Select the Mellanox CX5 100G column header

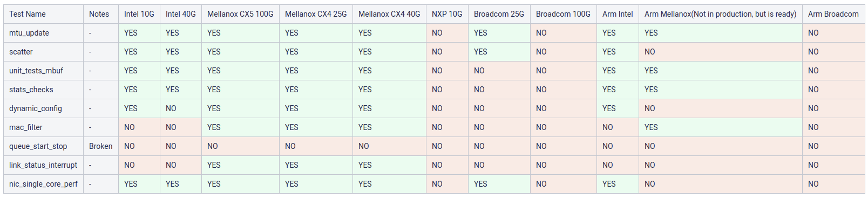pyautogui.click(x=240, y=14)
